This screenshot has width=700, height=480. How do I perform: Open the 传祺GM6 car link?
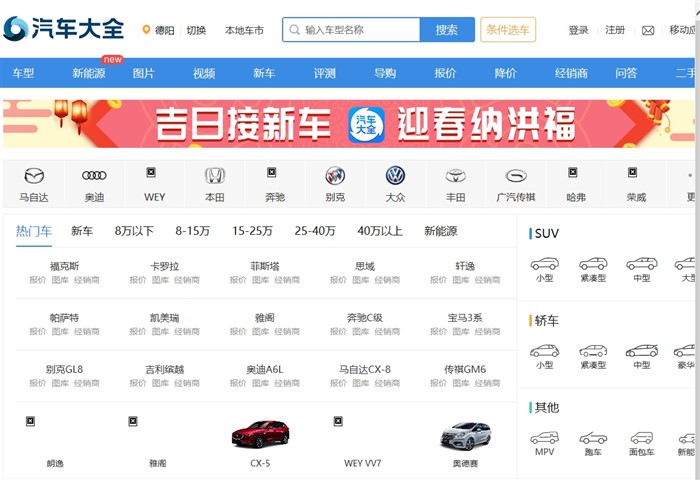pyautogui.click(x=465, y=369)
